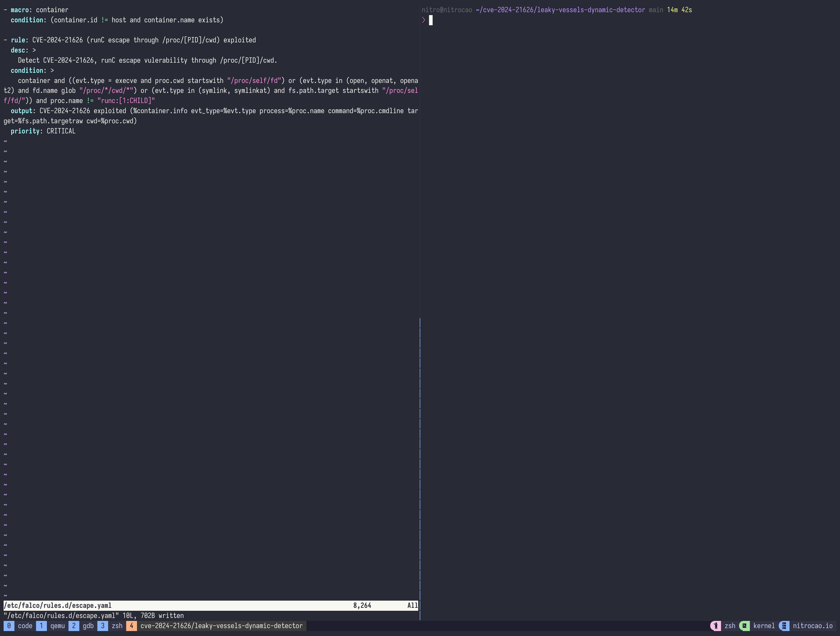The width and height of the screenshot is (840, 636).
Task: Place cursor on the priority CRITICAL line
Action: (61, 131)
